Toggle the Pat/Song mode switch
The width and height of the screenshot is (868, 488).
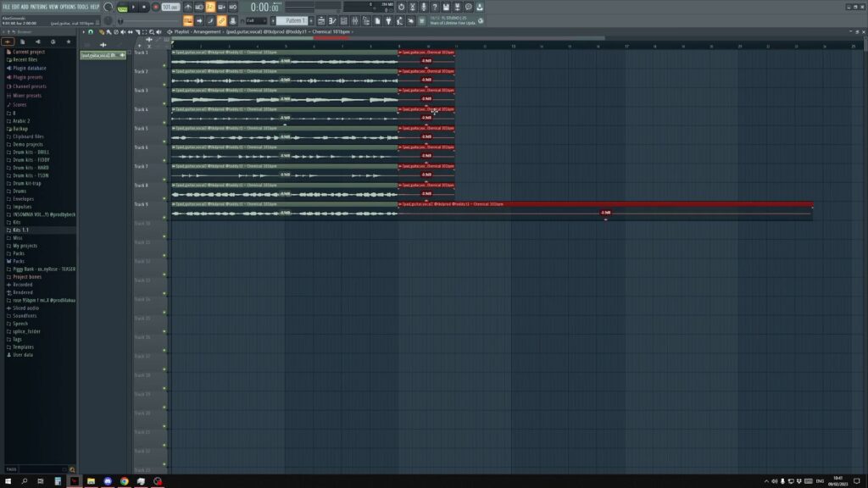(x=122, y=7)
